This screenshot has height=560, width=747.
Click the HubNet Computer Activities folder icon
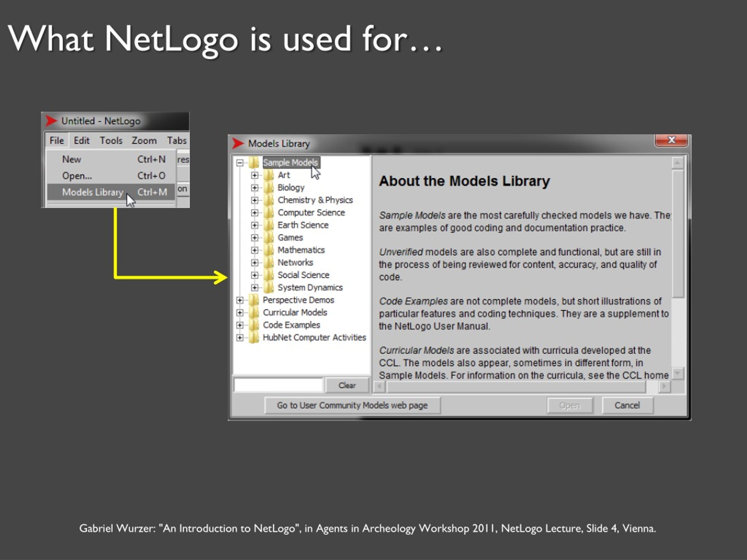click(254, 337)
